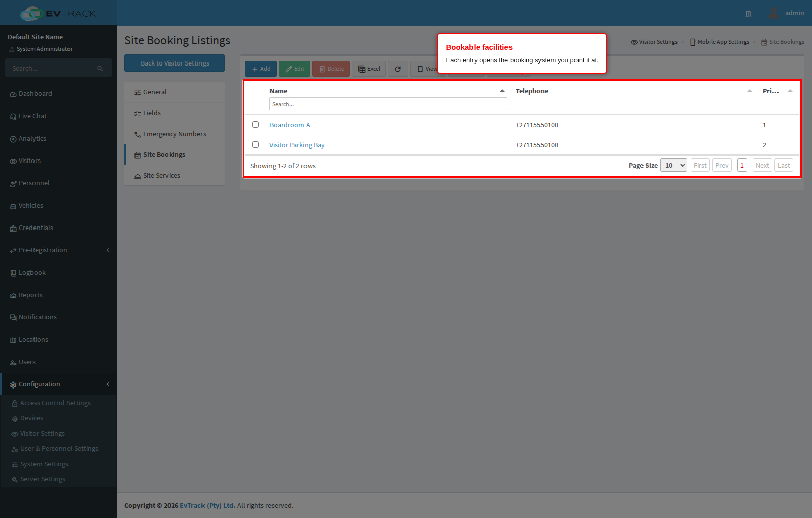This screenshot has height=518, width=812.
Task: Click the EVTrack logo
Action: (58, 13)
